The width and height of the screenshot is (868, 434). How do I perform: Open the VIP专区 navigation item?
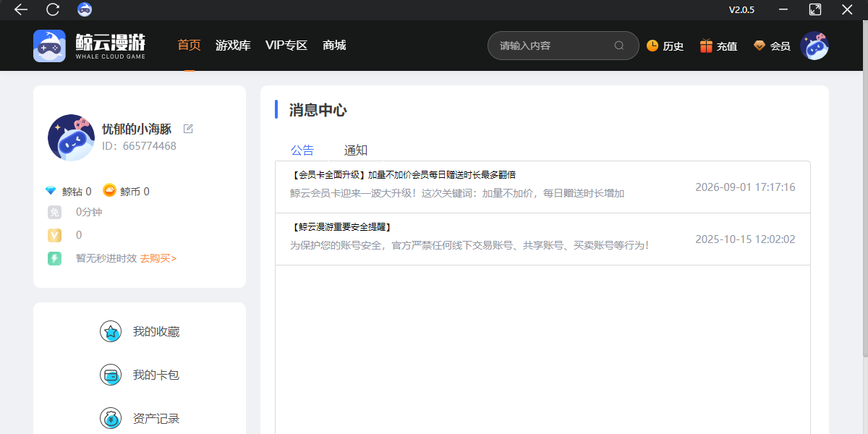286,46
